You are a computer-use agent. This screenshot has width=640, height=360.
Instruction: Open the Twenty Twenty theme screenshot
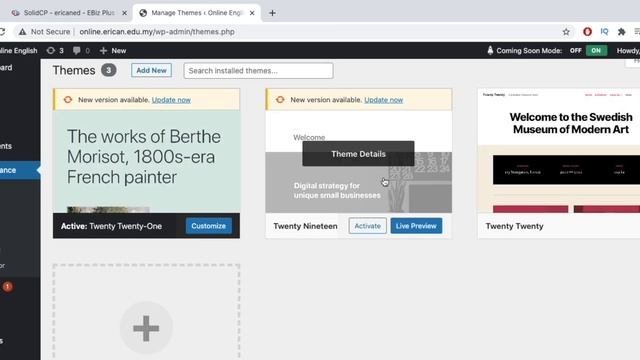click(x=559, y=151)
